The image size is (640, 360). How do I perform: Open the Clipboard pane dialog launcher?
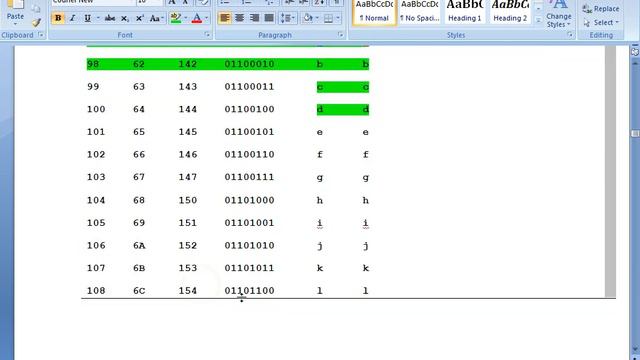pos(41,35)
